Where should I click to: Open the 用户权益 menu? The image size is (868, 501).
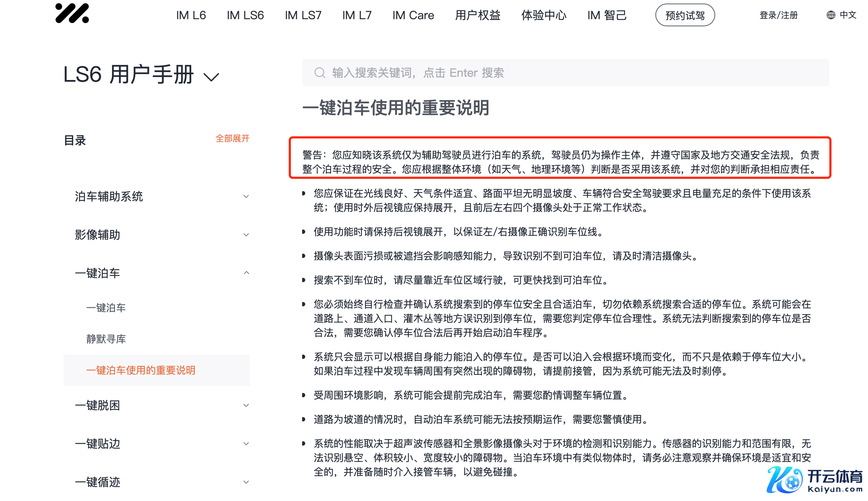click(x=477, y=15)
